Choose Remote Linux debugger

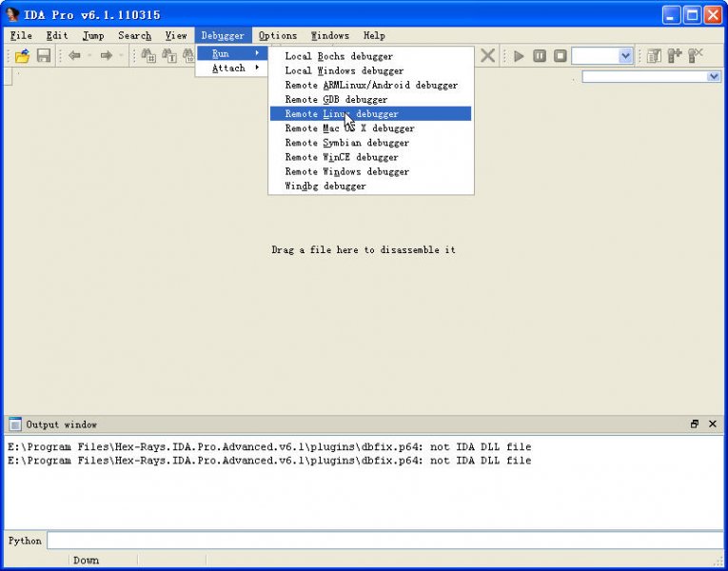[370, 114]
